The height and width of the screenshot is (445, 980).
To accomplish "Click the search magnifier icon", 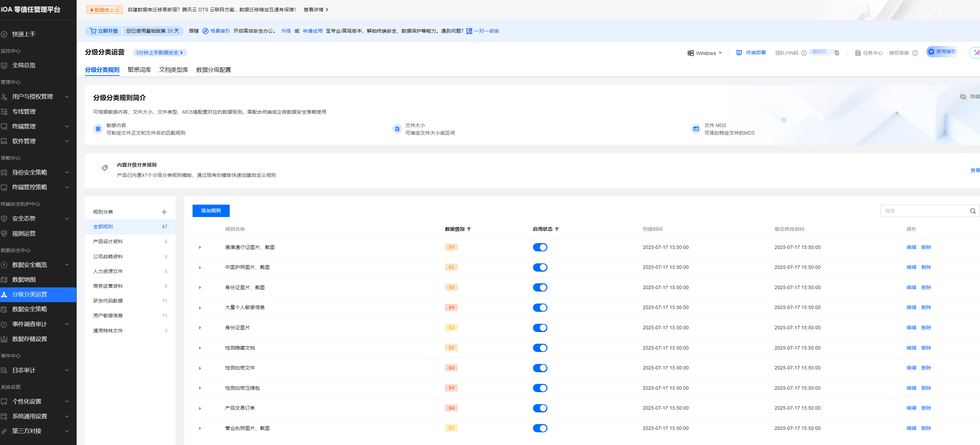I will pyautogui.click(x=972, y=211).
